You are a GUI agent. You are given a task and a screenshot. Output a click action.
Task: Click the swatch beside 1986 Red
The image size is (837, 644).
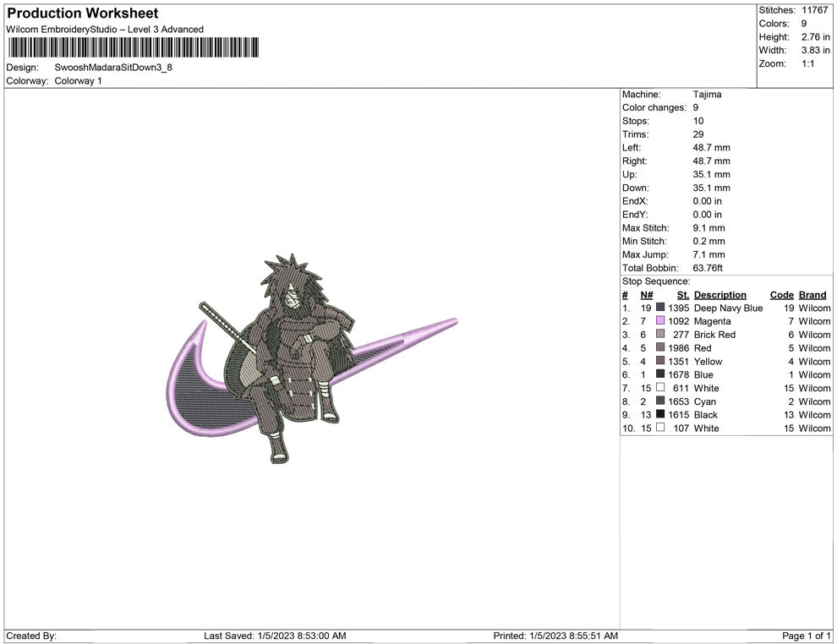(660, 347)
